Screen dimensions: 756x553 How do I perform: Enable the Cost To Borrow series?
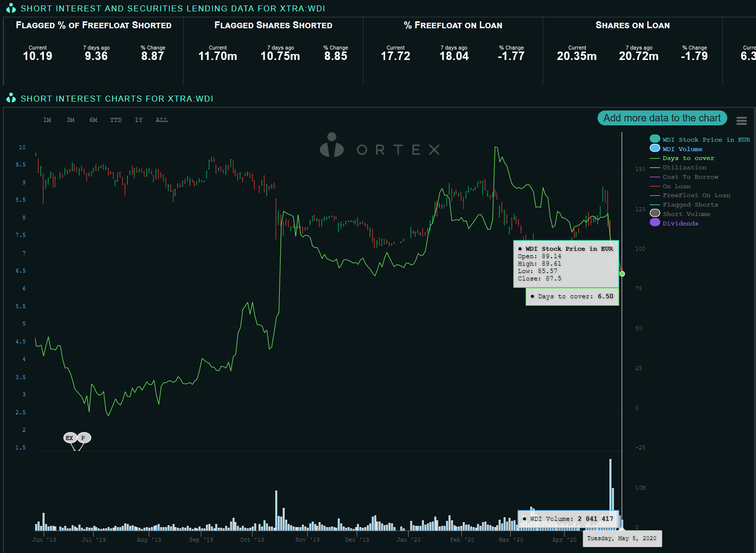tap(690, 177)
